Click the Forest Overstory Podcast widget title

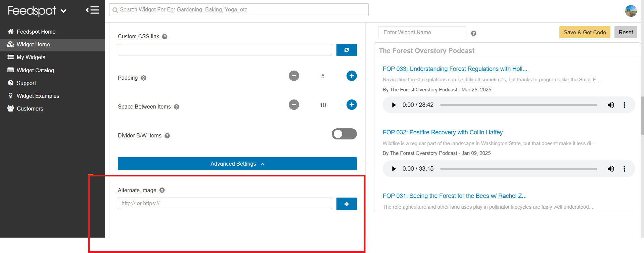pyautogui.click(x=426, y=51)
